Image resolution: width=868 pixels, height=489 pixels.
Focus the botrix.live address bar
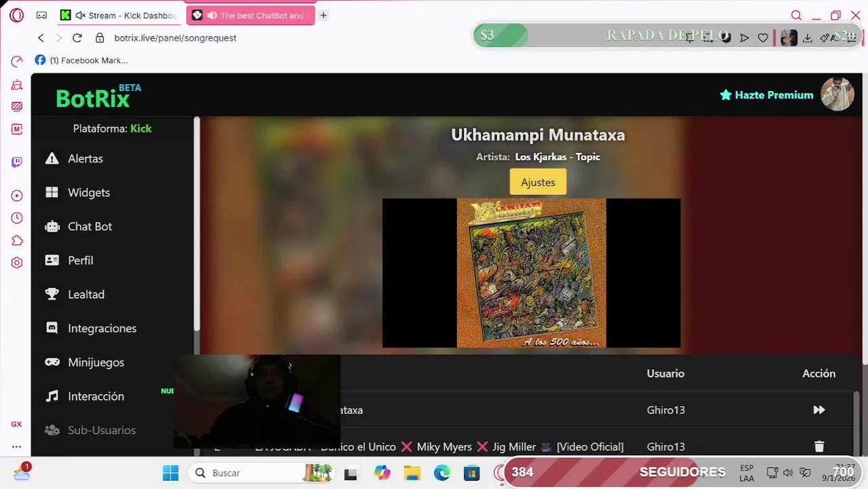click(x=175, y=38)
